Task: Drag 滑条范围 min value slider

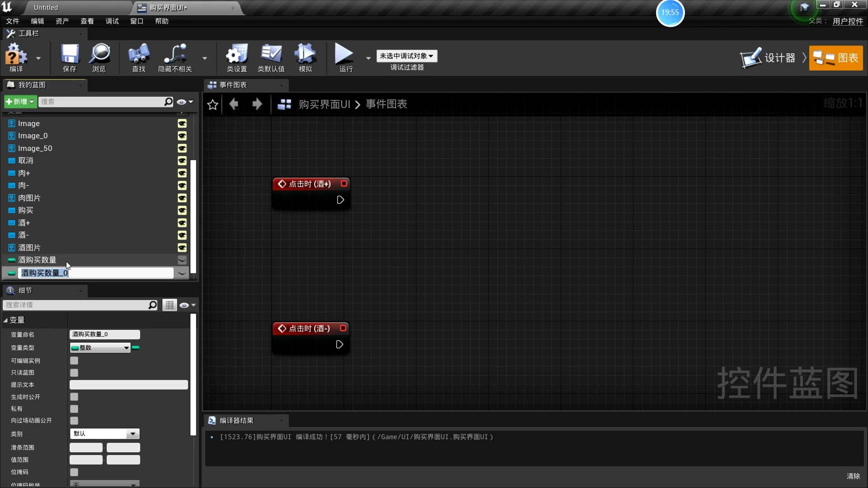Action: click(86, 447)
